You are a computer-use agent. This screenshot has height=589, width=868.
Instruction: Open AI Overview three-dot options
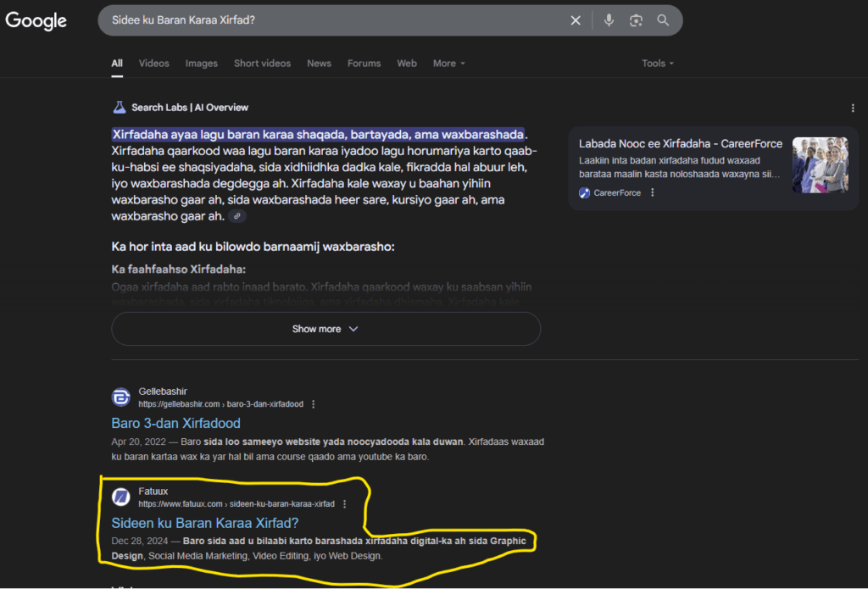click(853, 108)
